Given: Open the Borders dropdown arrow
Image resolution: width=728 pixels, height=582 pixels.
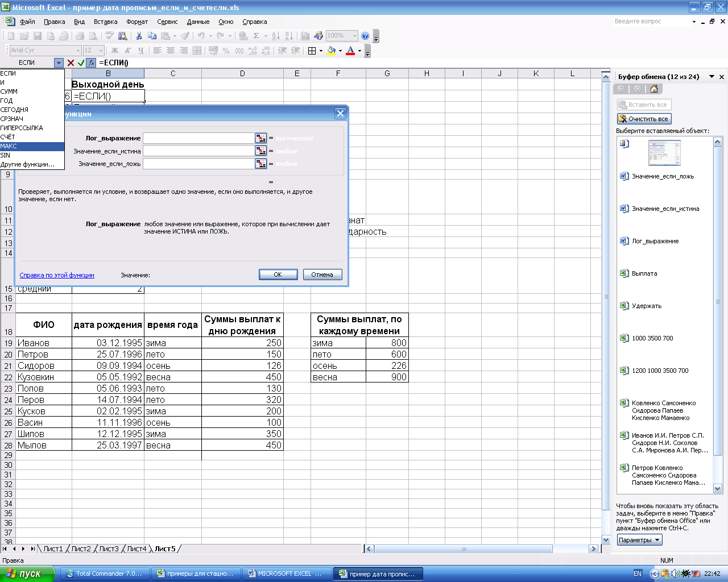Looking at the screenshot, I should coord(321,51).
